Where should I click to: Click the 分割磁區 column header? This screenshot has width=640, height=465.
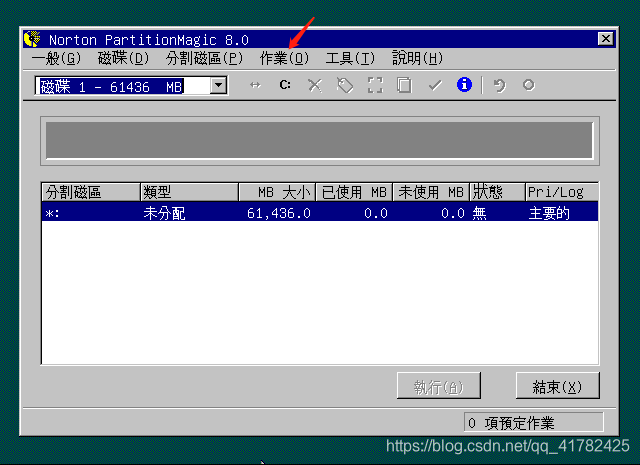pyautogui.click(x=91, y=192)
